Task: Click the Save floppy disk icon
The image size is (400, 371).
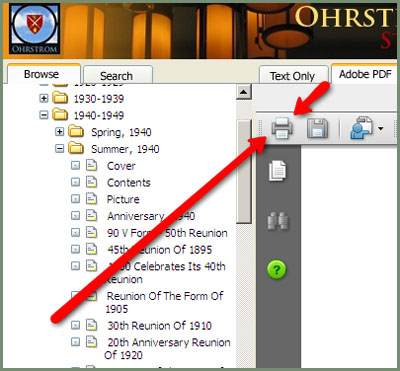Action: pos(317,128)
